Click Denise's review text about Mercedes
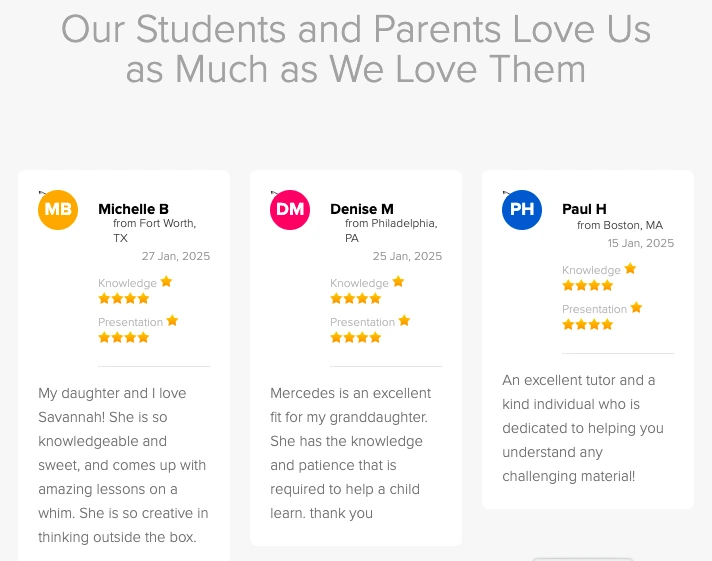 (350, 453)
